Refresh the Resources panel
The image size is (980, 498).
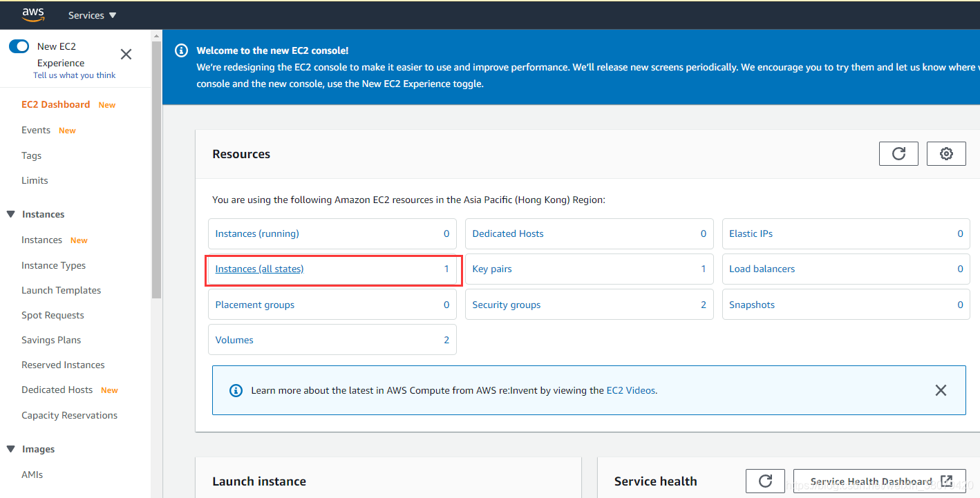coord(898,153)
